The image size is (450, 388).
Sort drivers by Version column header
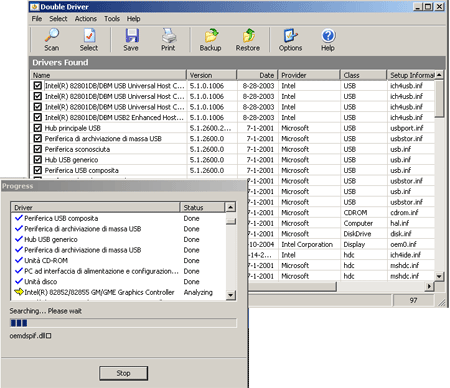212,75
